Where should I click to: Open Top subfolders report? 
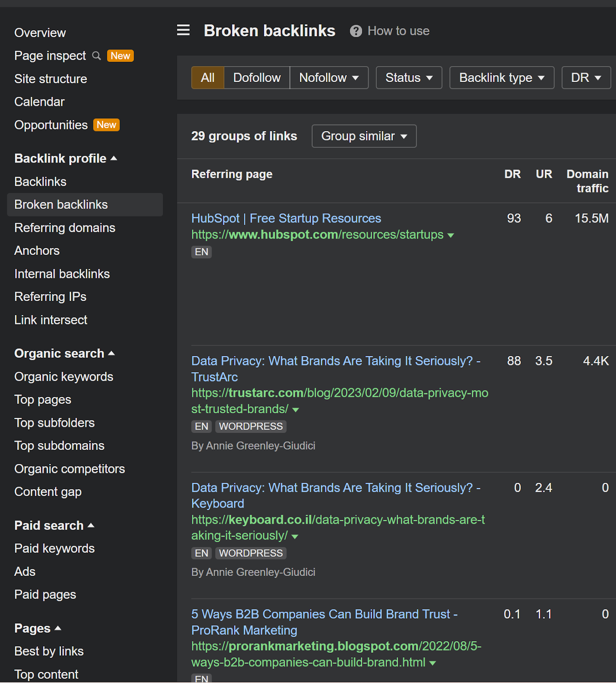[x=55, y=423]
